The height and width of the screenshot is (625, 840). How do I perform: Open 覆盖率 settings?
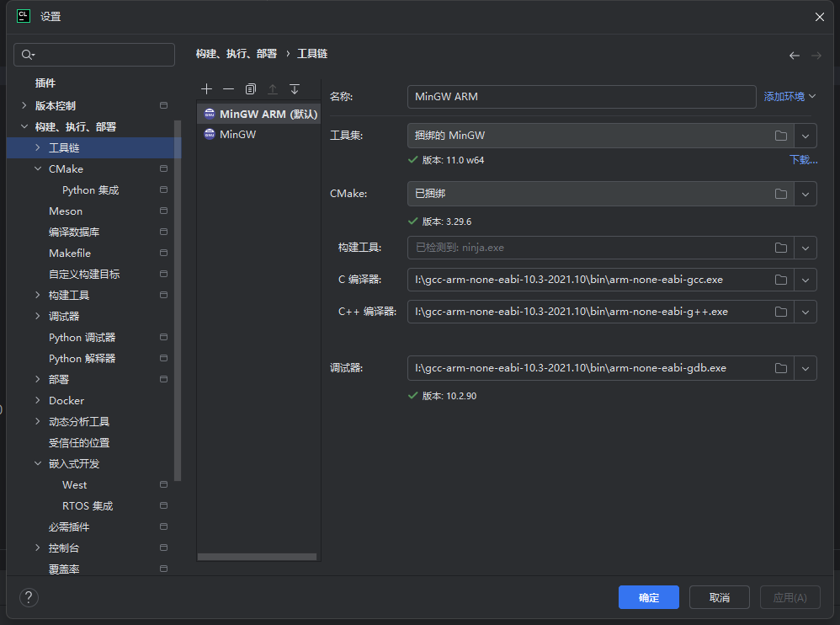point(64,569)
